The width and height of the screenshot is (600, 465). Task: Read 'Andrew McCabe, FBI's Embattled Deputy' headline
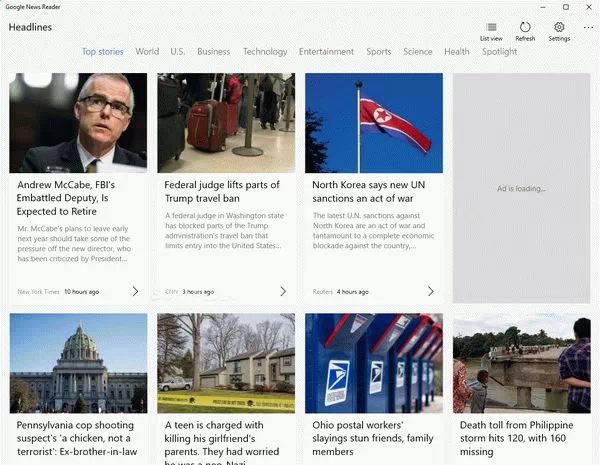[x=66, y=198]
